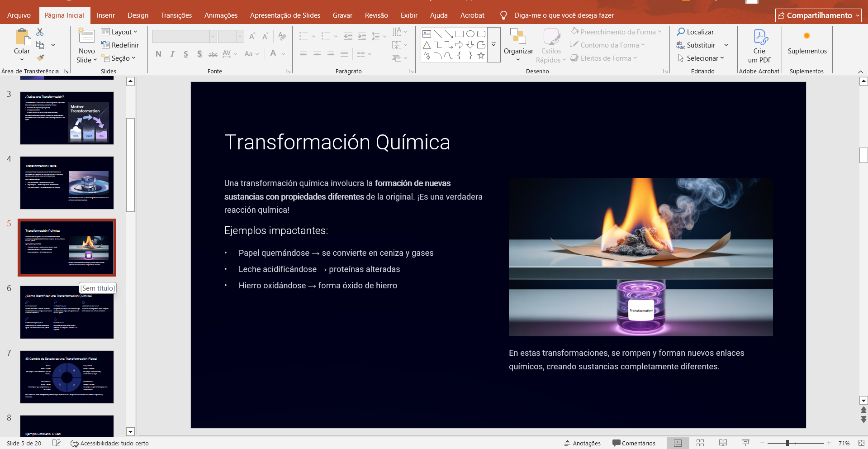This screenshot has height=449, width=868.
Task: Collapse the ribbon
Action: tap(860, 72)
